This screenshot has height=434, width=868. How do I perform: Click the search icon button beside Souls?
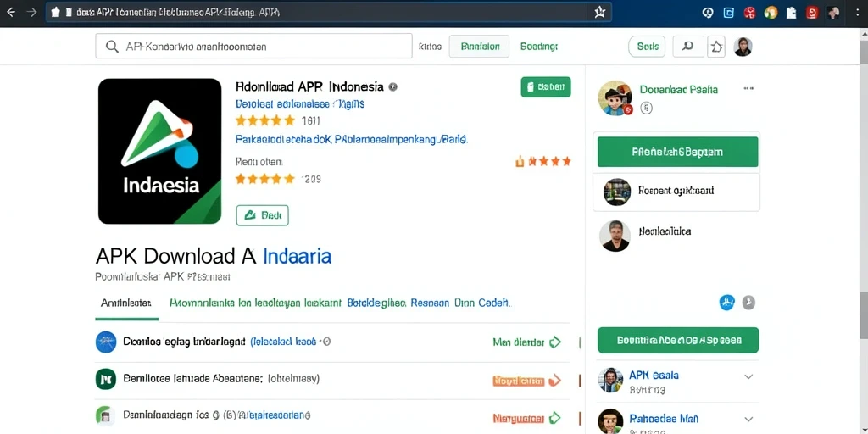tap(688, 47)
